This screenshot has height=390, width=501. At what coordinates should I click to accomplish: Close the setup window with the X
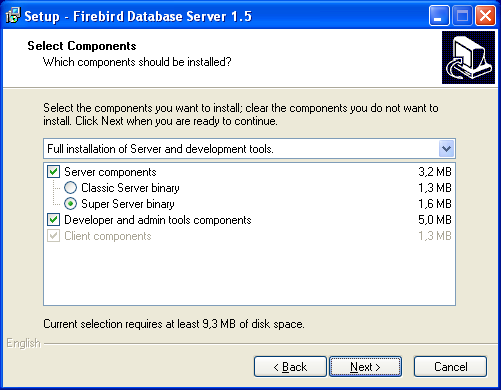pos(485,16)
